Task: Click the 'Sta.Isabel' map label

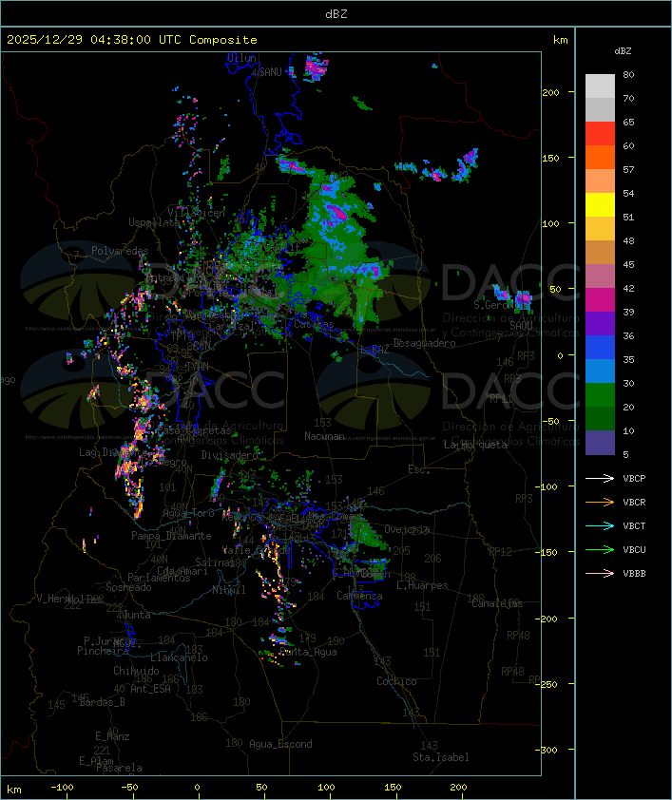Action: 441,757
